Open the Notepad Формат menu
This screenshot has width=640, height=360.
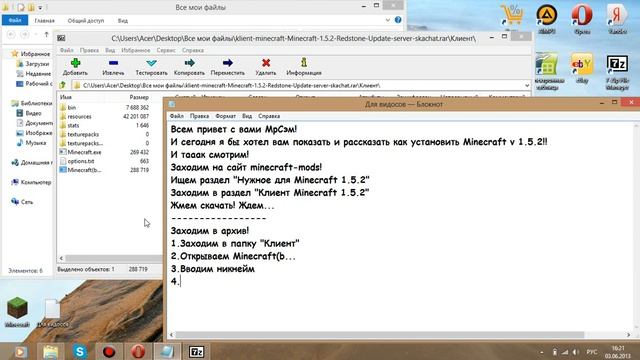coord(225,116)
